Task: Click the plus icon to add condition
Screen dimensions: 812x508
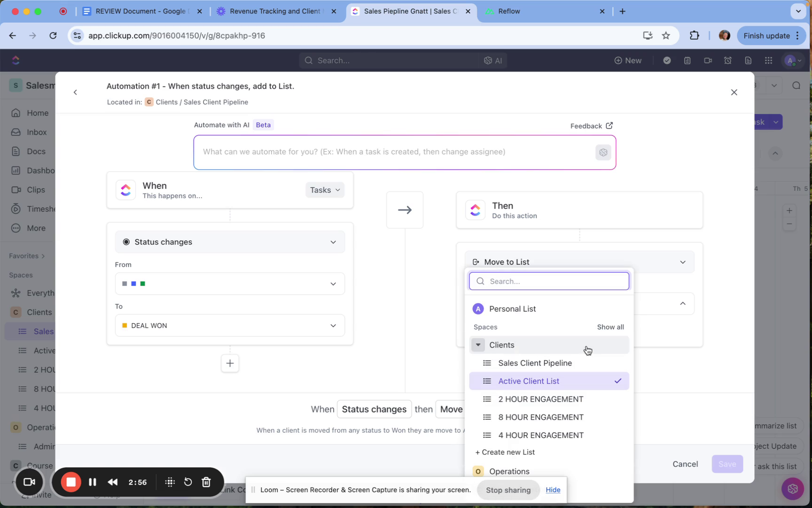Action: click(230, 363)
